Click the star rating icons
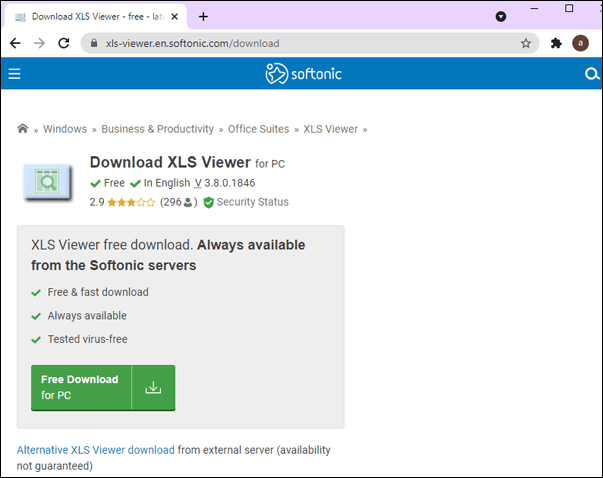603x478 pixels. (x=131, y=202)
